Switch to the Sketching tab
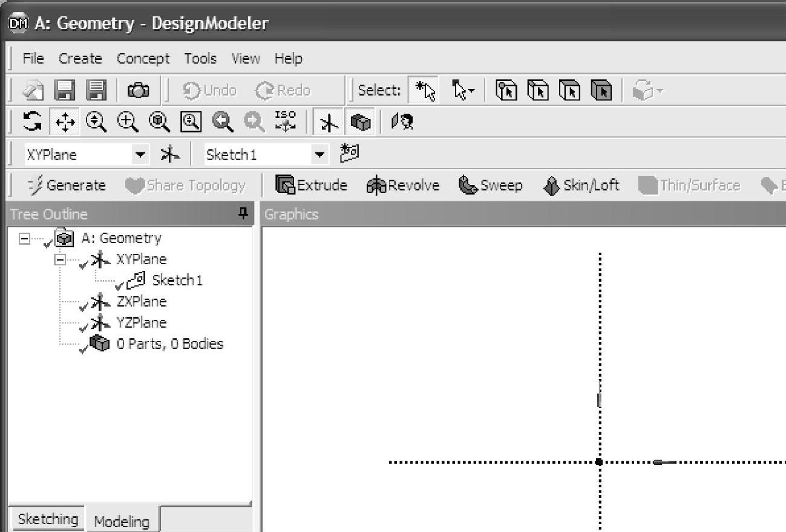This screenshot has width=786, height=532. tap(48, 519)
